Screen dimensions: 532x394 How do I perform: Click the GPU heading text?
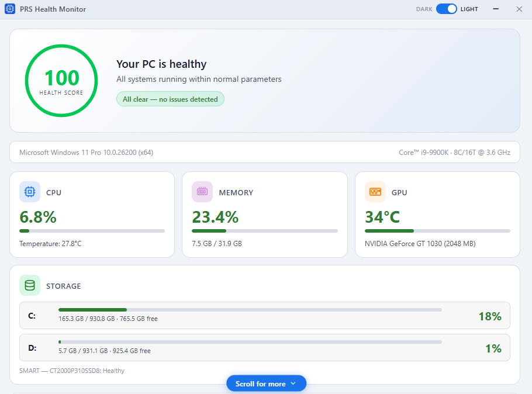pyautogui.click(x=399, y=192)
